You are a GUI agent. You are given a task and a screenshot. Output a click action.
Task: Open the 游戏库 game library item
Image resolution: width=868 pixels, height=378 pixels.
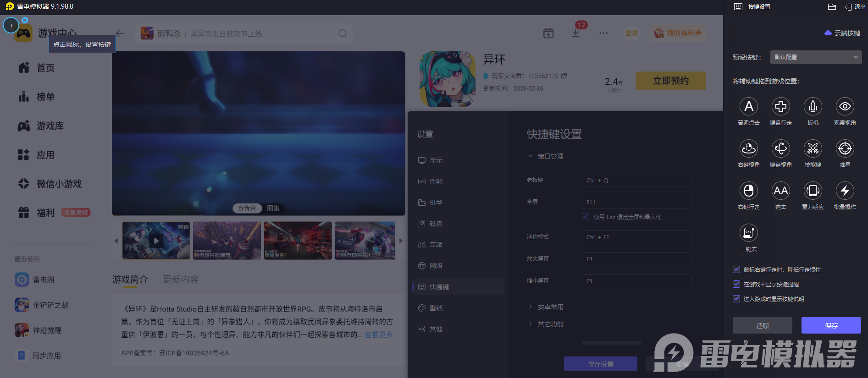tap(41, 126)
